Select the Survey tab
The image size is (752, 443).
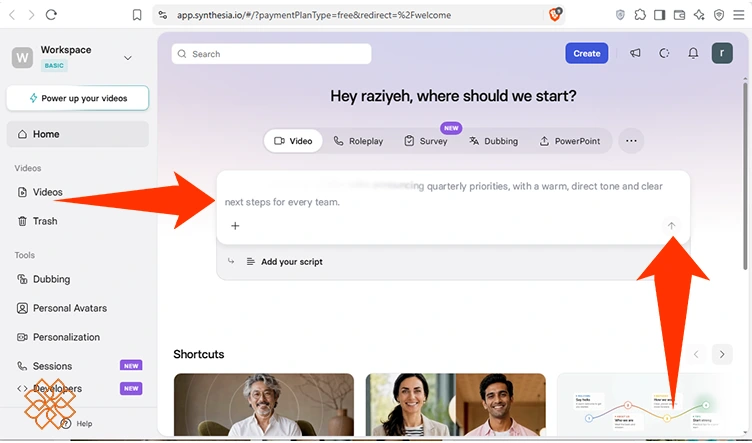coord(426,141)
